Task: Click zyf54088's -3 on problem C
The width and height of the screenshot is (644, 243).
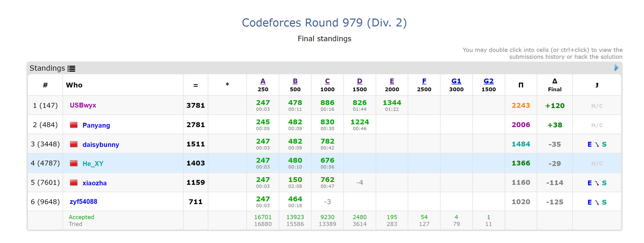Action: [327, 202]
